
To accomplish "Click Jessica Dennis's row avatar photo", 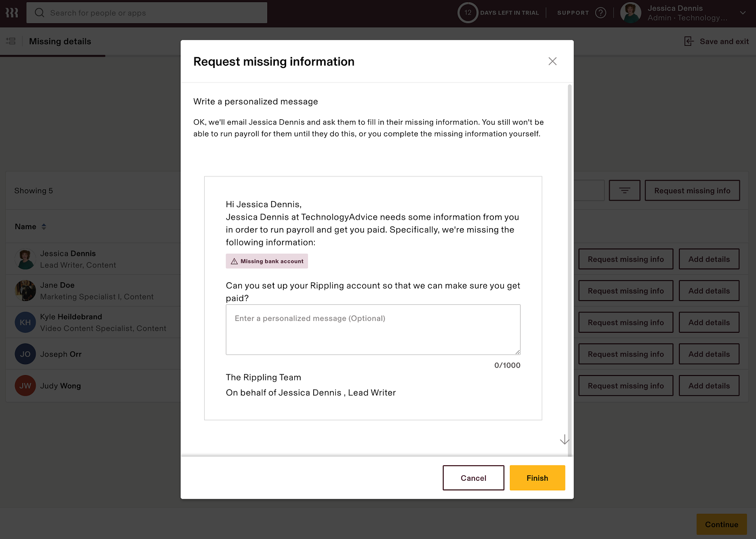I will coord(25,259).
